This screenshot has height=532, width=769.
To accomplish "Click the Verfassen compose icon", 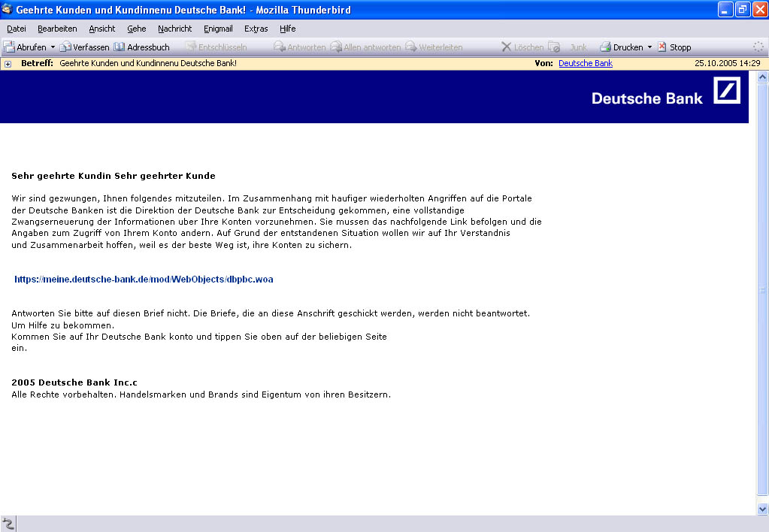I will tap(65, 47).
